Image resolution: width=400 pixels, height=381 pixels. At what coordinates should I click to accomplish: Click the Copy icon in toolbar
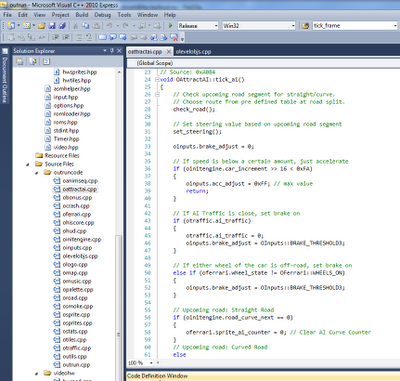[x=86, y=26]
